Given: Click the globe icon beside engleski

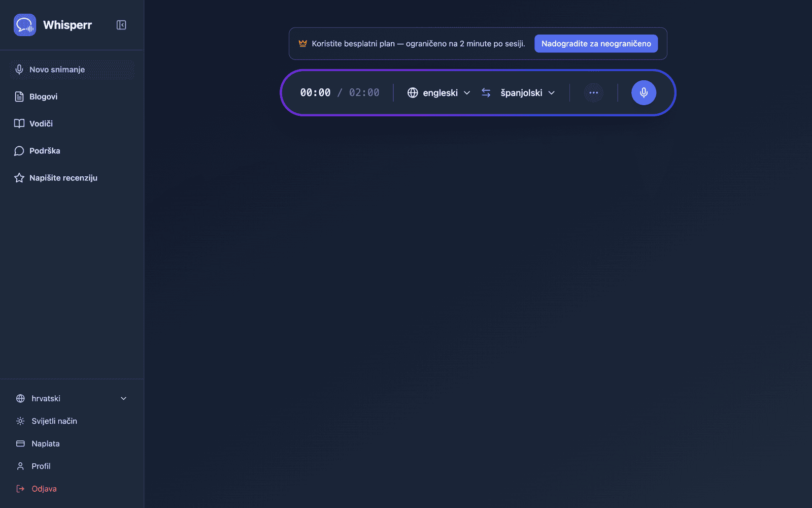Looking at the screenshot, I should [x=413, y=92].
